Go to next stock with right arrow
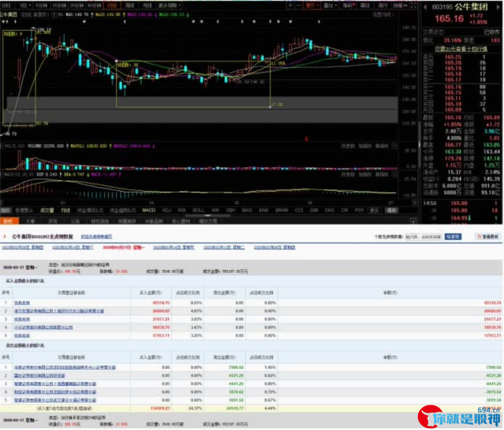This screenshot has width=504, height=430. [499, 7]
